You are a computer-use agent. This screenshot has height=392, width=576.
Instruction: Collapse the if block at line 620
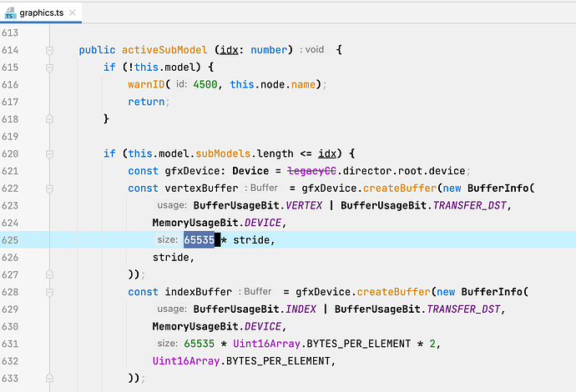(49, 153)
